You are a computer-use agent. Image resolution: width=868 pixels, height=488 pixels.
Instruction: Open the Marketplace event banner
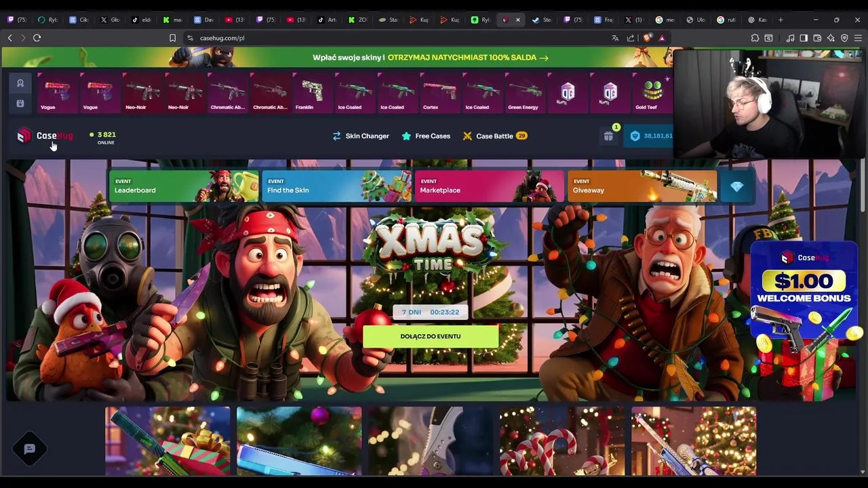[x=489, y=186]
